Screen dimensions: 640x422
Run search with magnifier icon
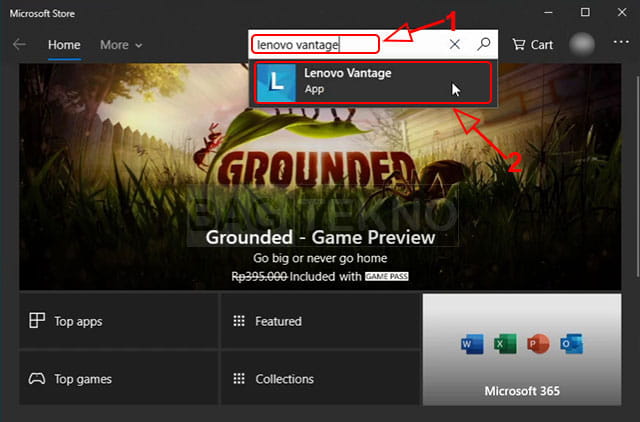[x=484, y=44]
